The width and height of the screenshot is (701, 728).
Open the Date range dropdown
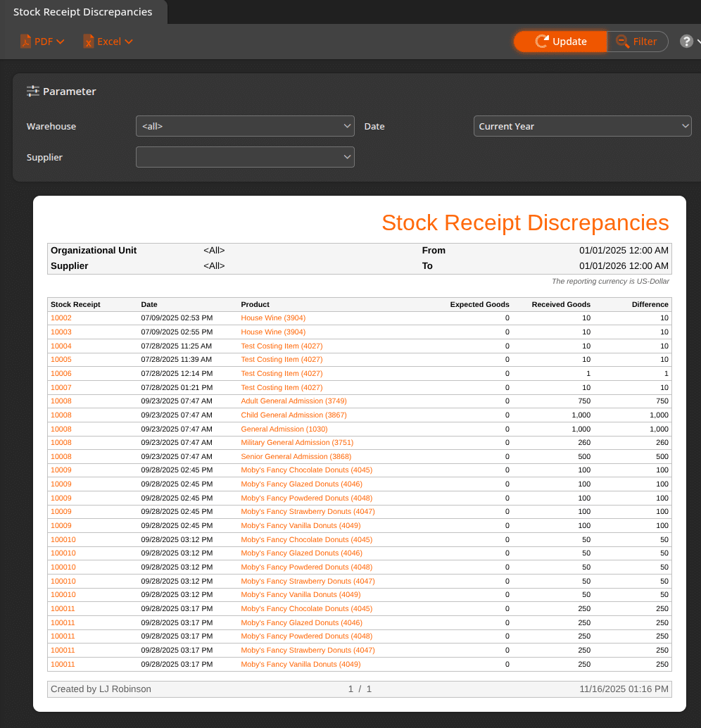pyautogui.click(x=582, y=126)
